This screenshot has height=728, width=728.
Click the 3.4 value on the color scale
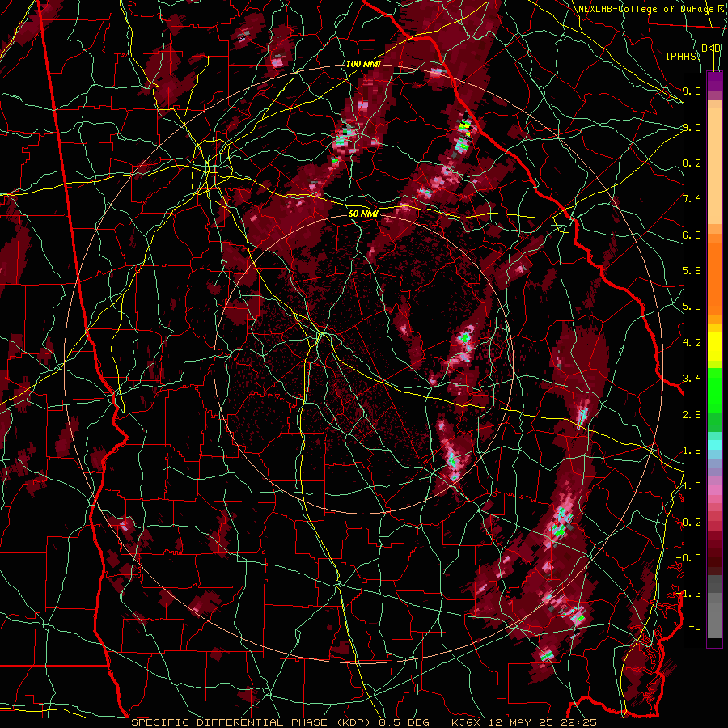[692, 379]
